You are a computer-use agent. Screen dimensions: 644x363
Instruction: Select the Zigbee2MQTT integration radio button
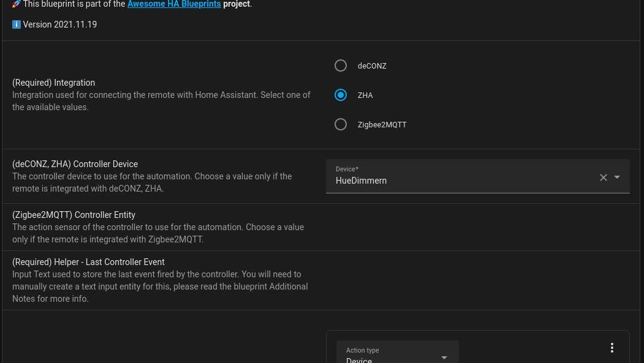tap(341, 124)
